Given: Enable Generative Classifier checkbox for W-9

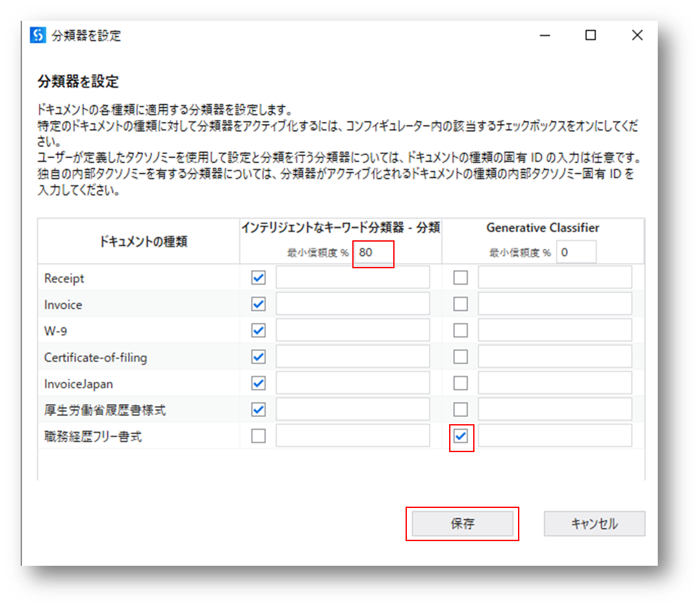Looking at the screenshot, I should pyautogui.click(x=461, y=330).
